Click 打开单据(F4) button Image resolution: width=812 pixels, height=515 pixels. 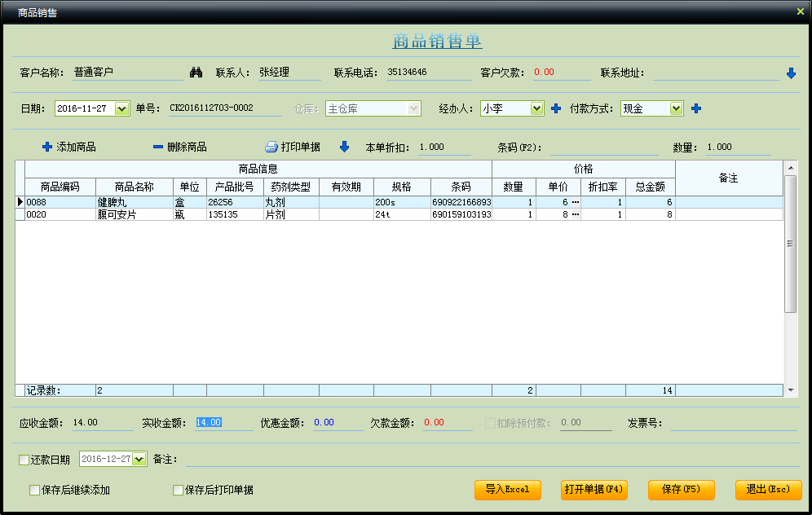tap(594, 490)
